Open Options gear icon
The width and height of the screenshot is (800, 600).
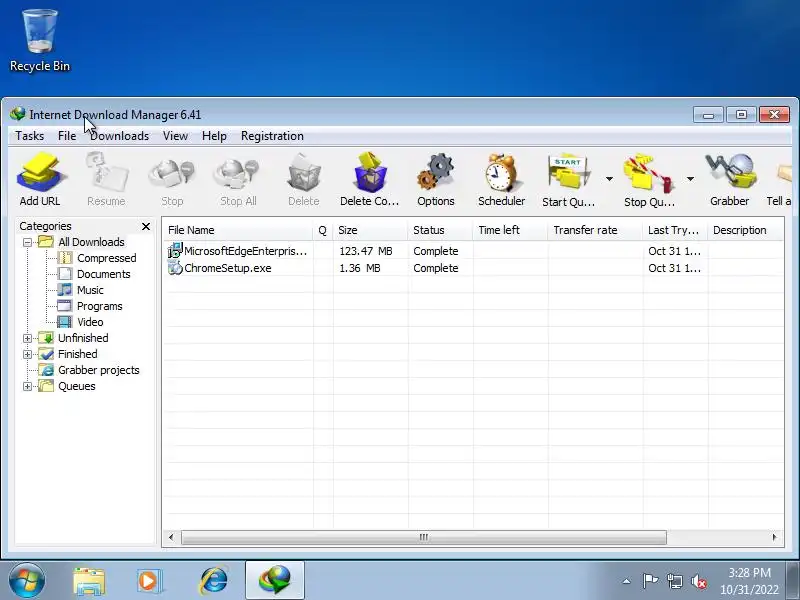[435, 173]
